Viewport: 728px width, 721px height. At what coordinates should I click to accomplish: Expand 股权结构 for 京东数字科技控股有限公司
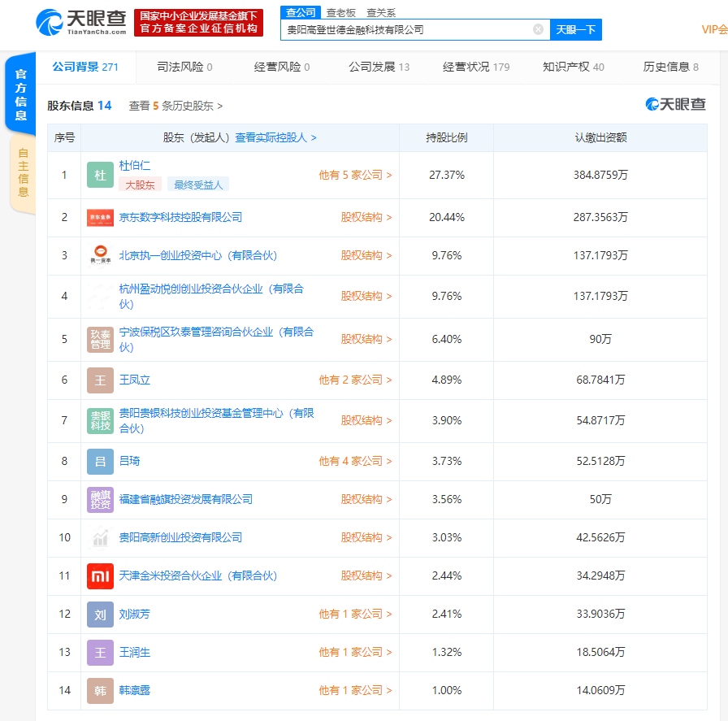point(366,218)
